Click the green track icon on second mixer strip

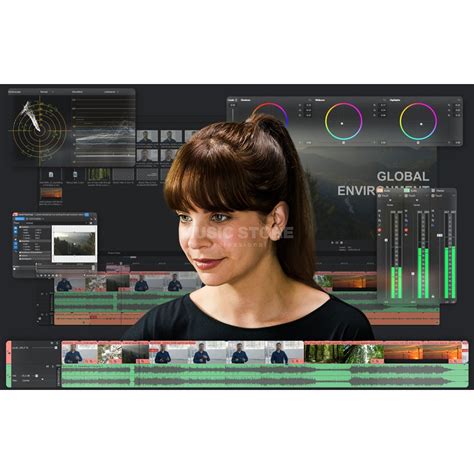pos(407,190)
